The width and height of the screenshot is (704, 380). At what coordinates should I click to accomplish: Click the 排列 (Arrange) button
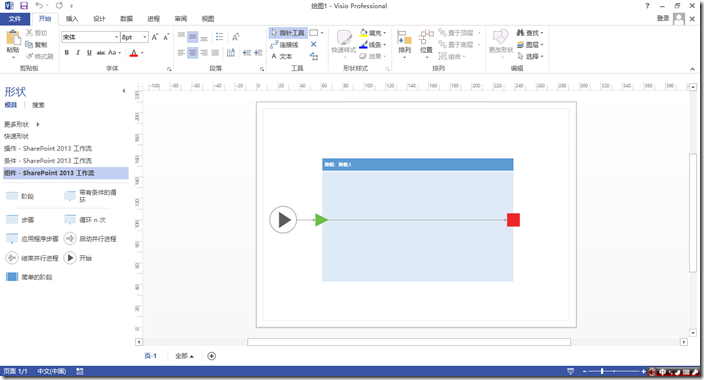(405, 44)
